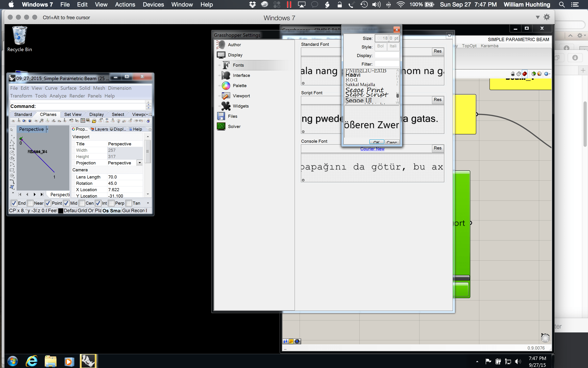Click the red preview sphere icon in Grasshopper
Screen dimensions: 588x368
click(x=525, y=74)
